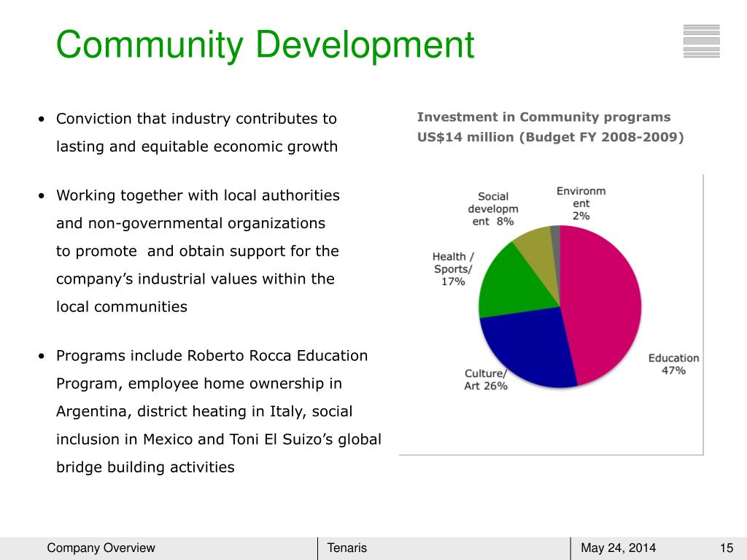Click the slide number 15 in footer
Viewport: 747px width, 560px height.
[727, 548]
